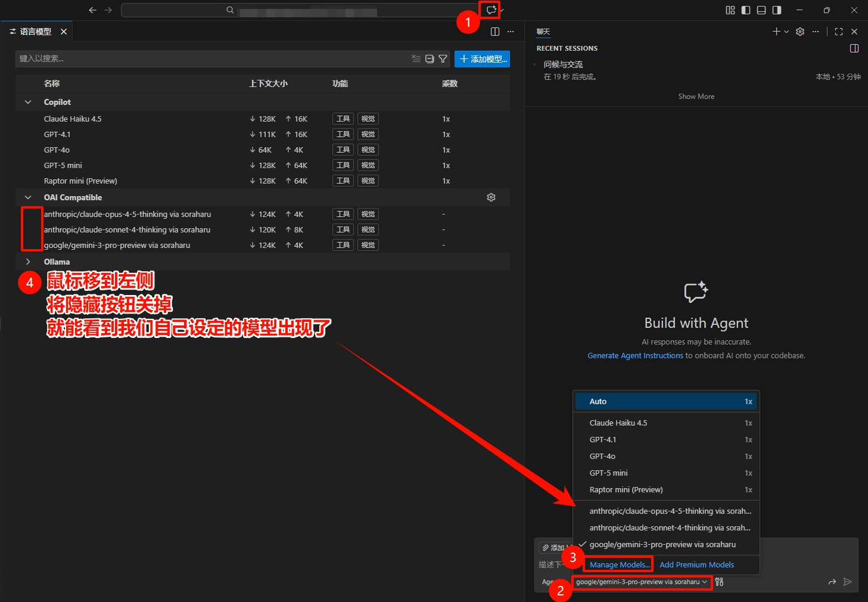Click the Manage Models... link
The width and height of the screenshot is (868, 602).
click(620, 564)
